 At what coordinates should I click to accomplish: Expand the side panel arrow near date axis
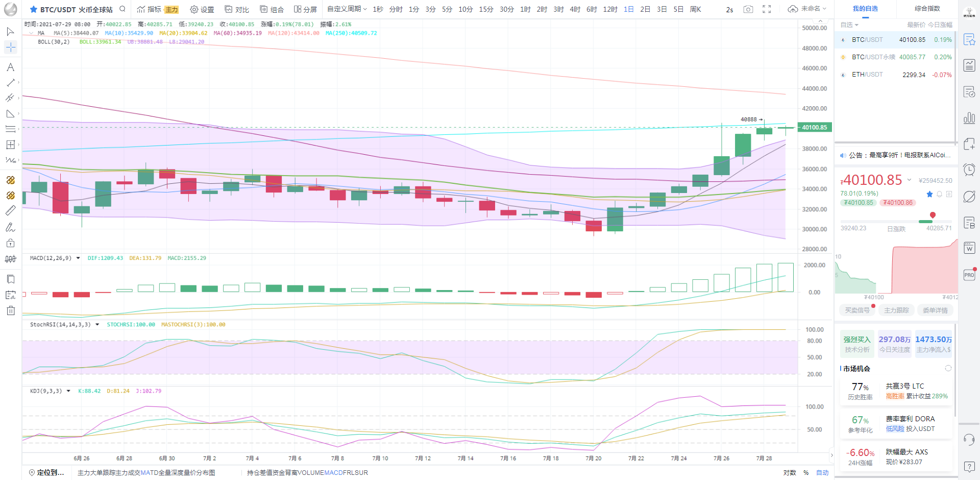pyautogui.click(x=831, y=455)
